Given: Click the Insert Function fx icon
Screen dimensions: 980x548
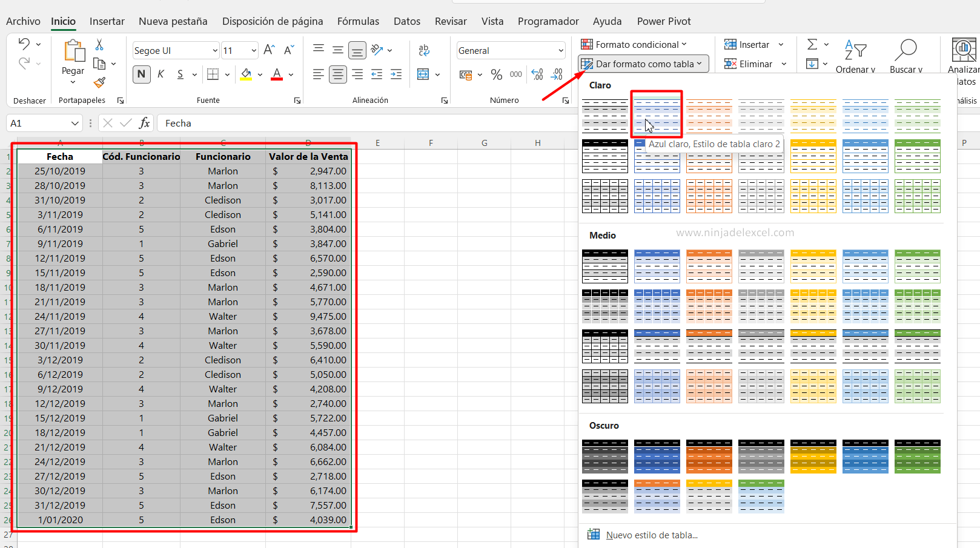Looking at the screenshot, I should (144, 123).
